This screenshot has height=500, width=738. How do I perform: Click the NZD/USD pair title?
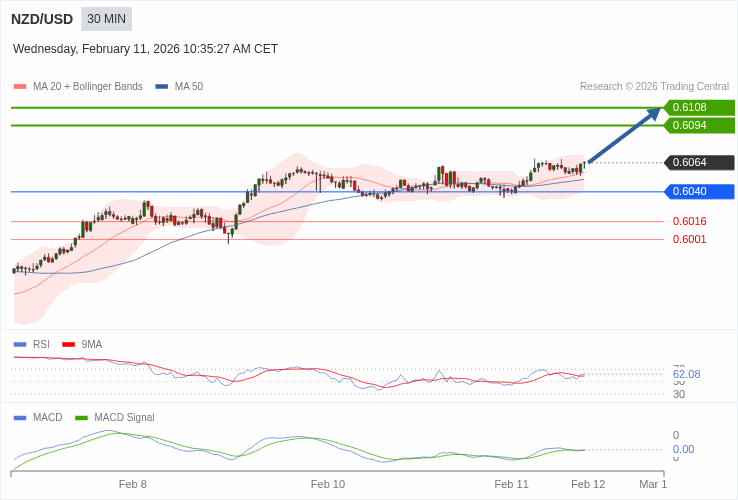(x=42, y=19)
